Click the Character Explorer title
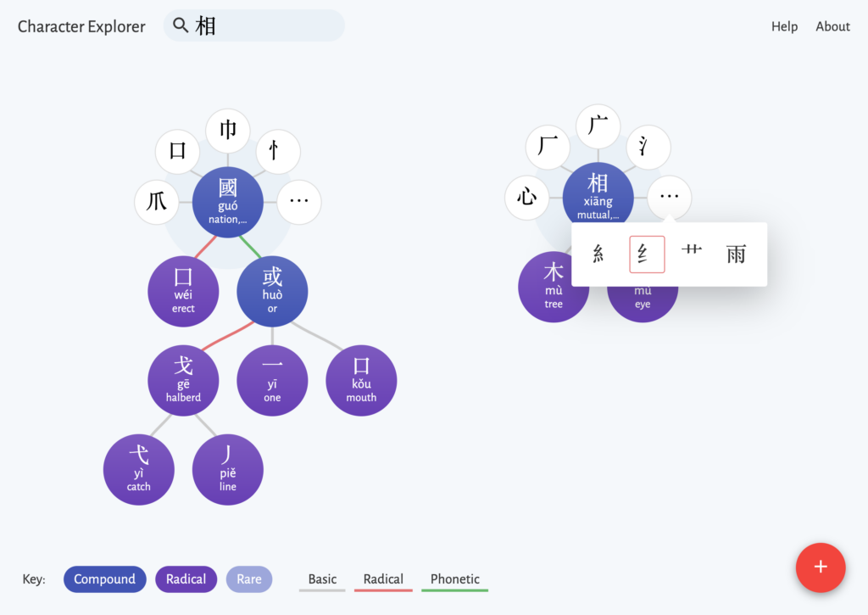Image resolution: width=868 pixels, height=615 pixels. (81, 26)
